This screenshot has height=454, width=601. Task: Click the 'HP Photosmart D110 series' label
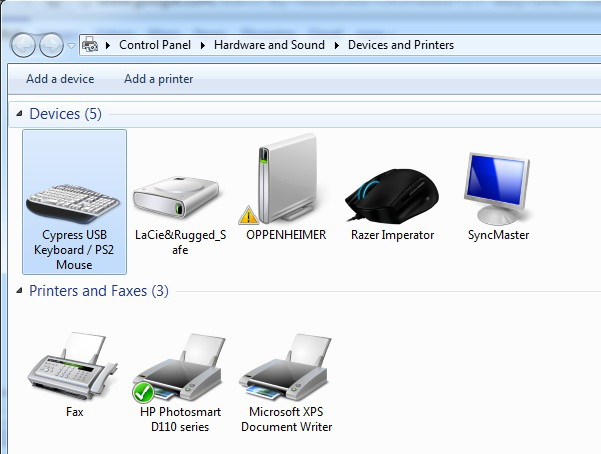point(180,419)
